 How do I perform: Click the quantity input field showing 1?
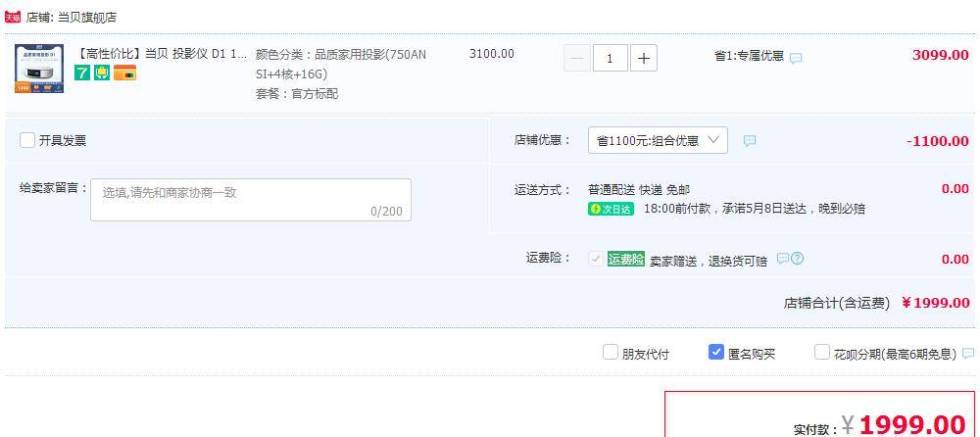coord(610,59)
